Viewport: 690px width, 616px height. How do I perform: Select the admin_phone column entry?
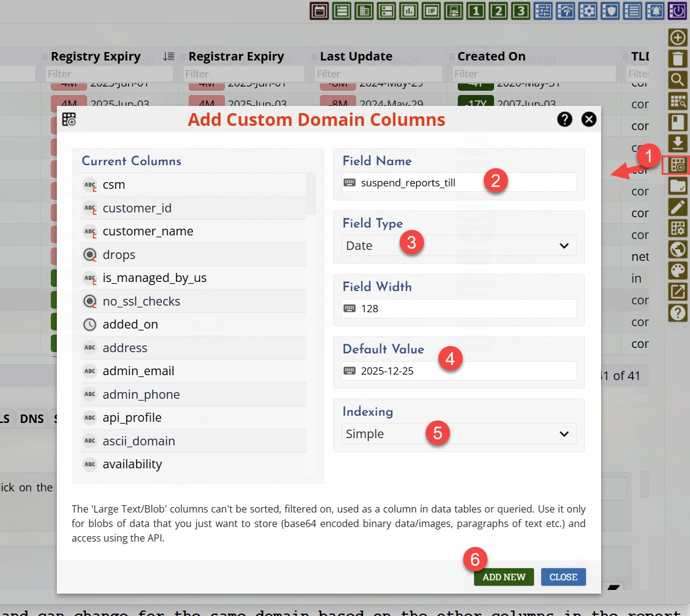click(x=194, y=395)
